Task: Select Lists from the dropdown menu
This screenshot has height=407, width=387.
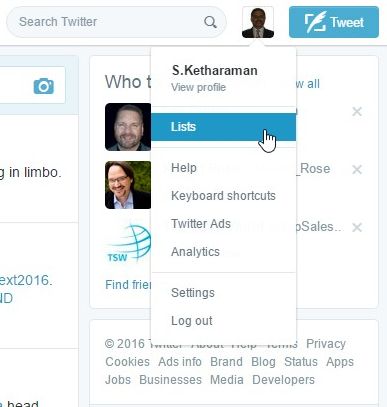Action: pyautogui.click(x=224, y=127)
